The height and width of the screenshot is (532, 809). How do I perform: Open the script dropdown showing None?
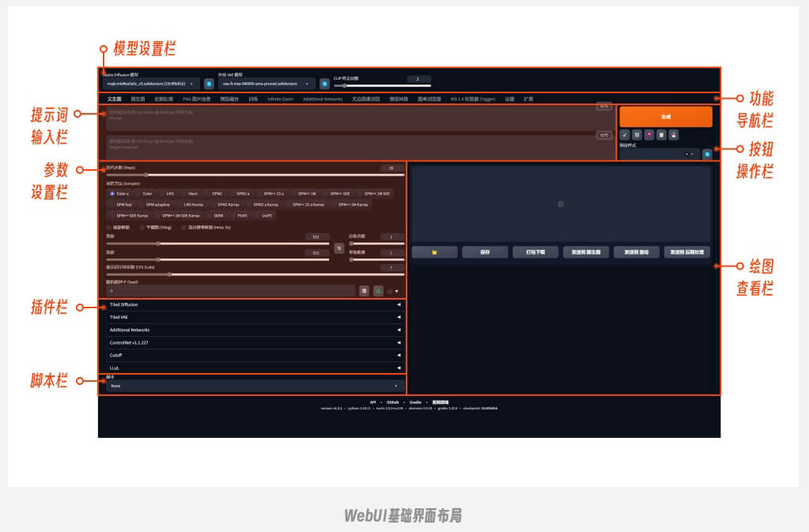pos(255,386)
